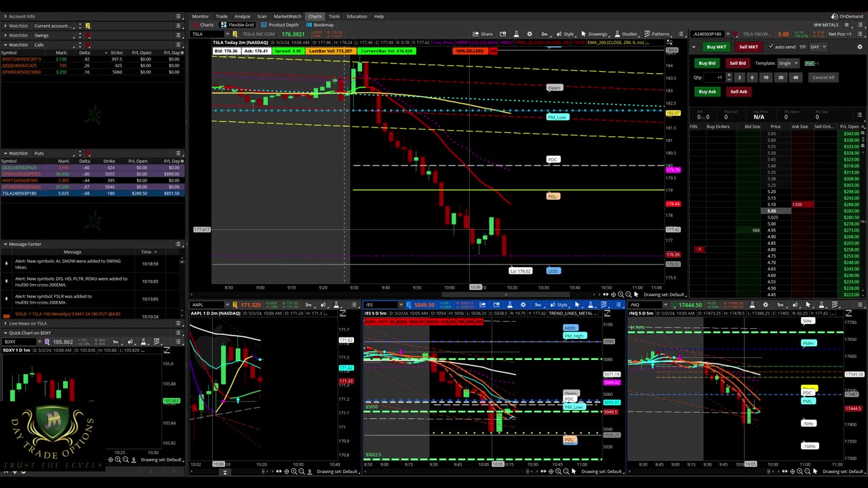
Task: Click the Charts subtab under main tabs
Action: click(x=203, y=25)
